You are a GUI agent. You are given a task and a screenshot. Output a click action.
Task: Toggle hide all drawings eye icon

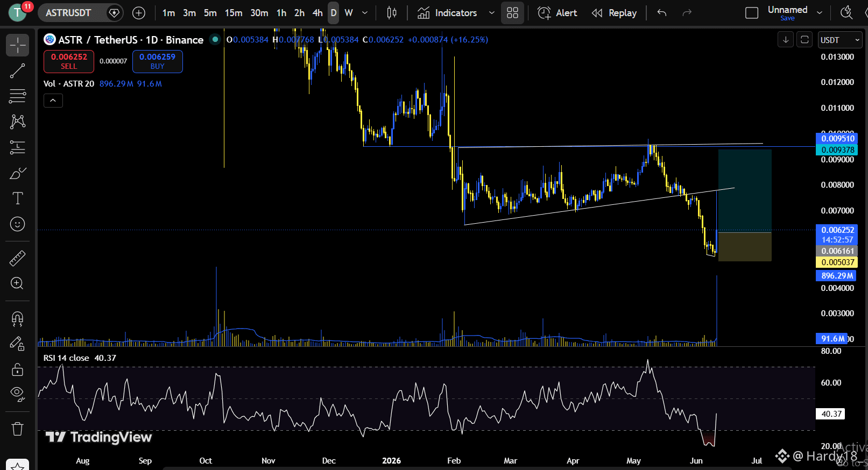click(x=17, y=394)
